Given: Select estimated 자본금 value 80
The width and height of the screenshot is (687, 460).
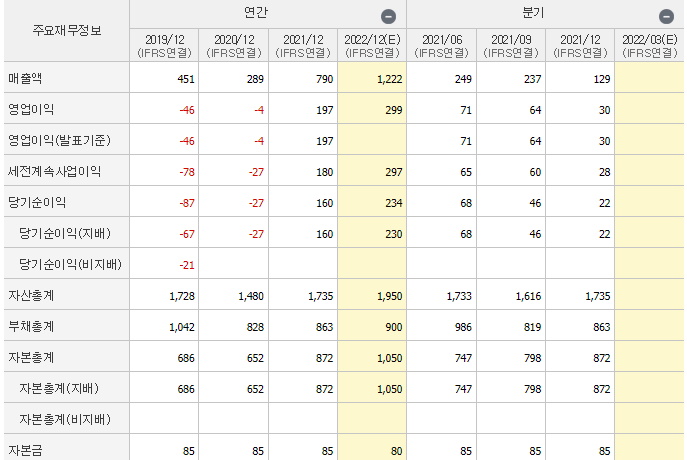Looking at the screenshot, I should tap(397, 451).
